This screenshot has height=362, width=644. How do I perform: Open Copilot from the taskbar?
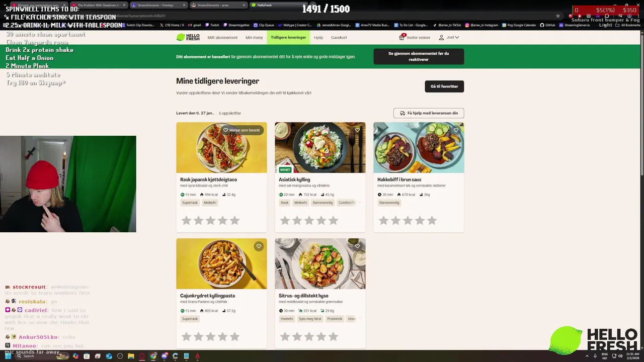pyautogui.click(x=75, y=356)
